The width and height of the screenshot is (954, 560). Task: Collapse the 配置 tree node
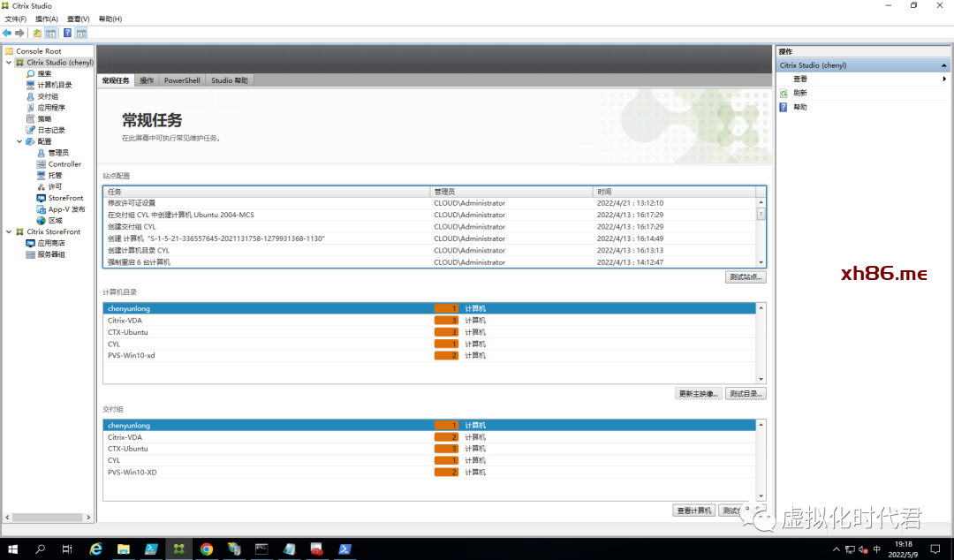19,141
